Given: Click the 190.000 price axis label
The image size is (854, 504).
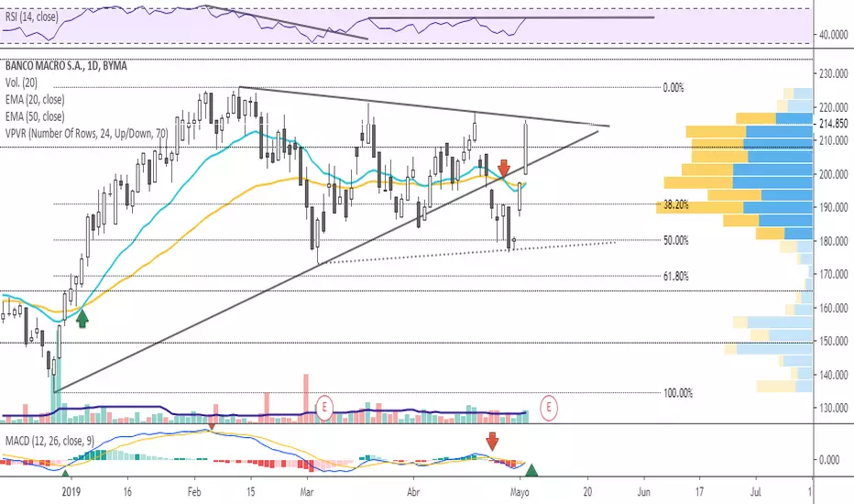Looking at the screenshot, I should click(833, 208).
